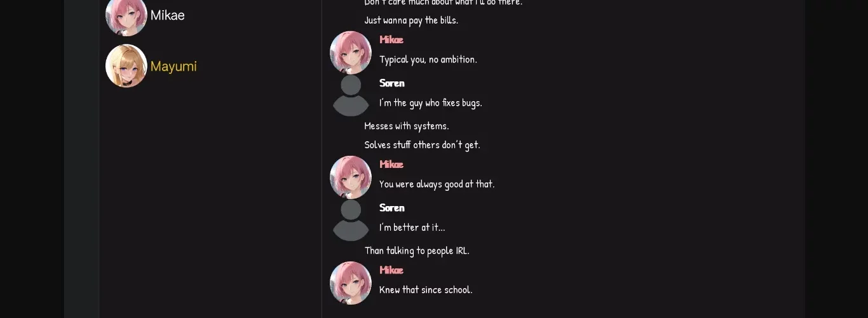Image resolution: width=868 pixels, height=318 pixels.
Task: Open the Mayumi conversation by name
Action: (173, 66)
